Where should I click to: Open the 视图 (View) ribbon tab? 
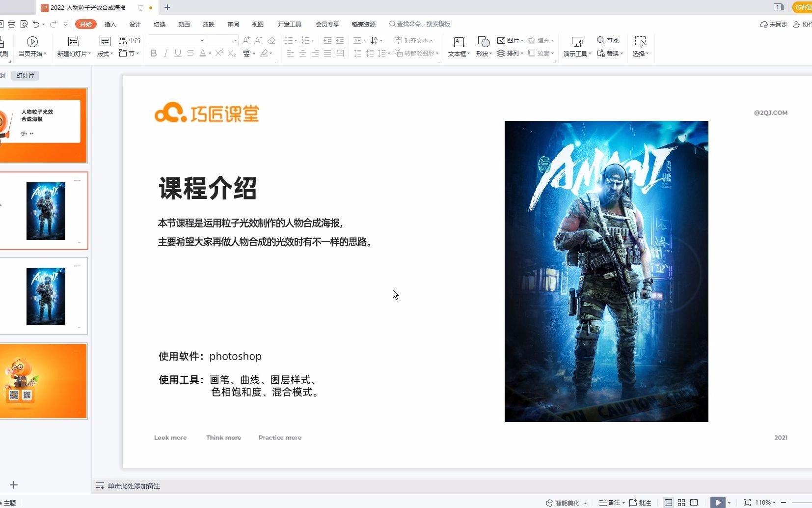258,24
